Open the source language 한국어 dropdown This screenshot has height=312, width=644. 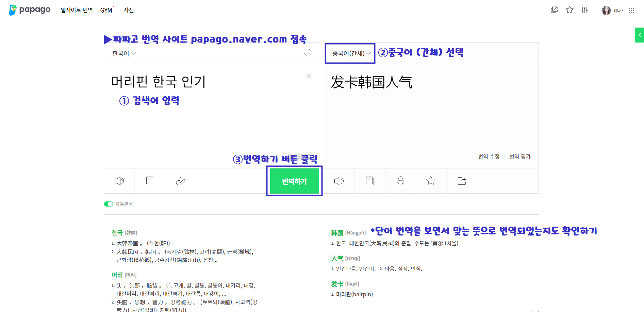point(124,53)
